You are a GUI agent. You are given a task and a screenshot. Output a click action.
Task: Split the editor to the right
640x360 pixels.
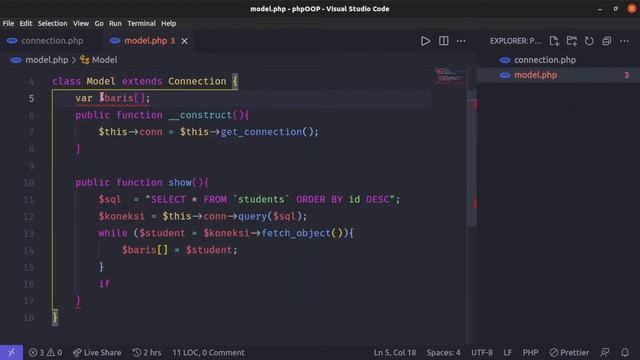443,41
